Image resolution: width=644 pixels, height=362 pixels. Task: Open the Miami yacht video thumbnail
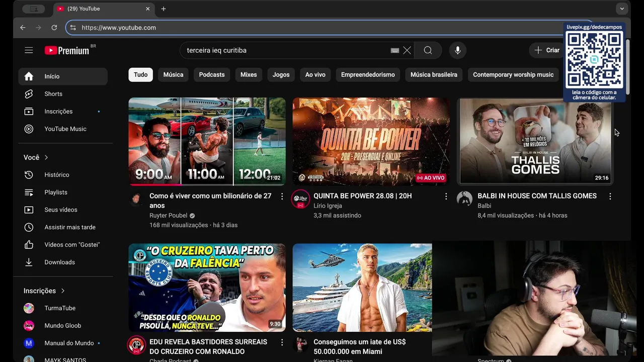(x=362, y=288)
